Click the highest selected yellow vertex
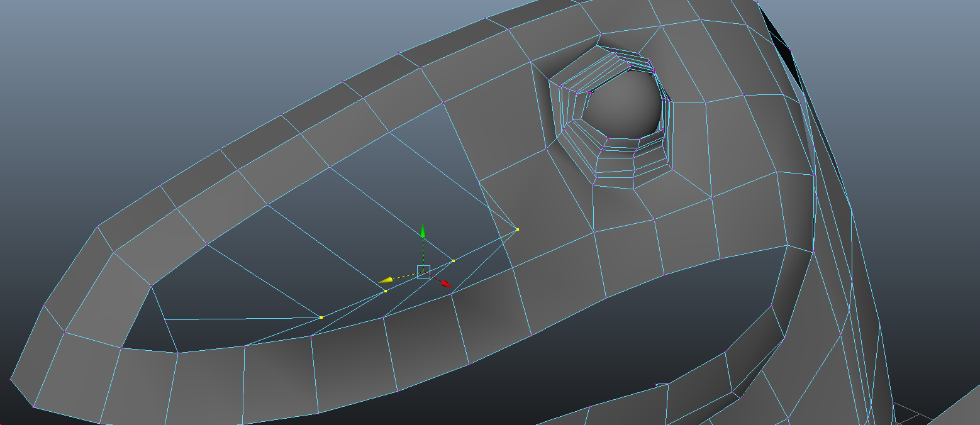 click(x=518, y=229)
